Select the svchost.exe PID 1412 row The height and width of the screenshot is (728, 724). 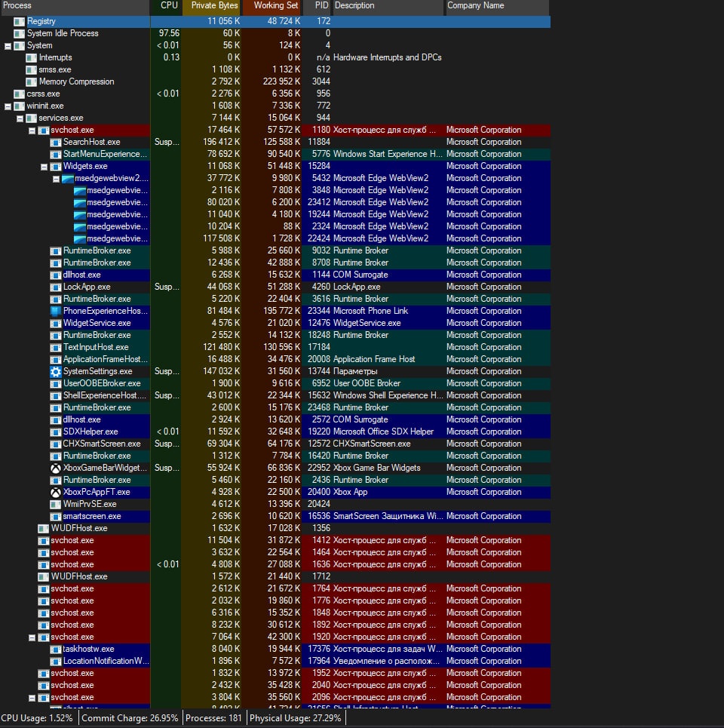275,540
